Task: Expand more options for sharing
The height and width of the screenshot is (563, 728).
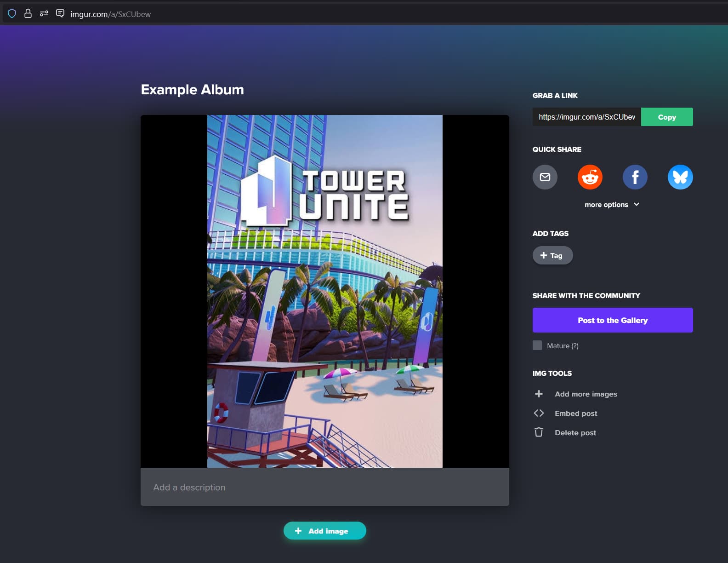Action: point(606,205)
